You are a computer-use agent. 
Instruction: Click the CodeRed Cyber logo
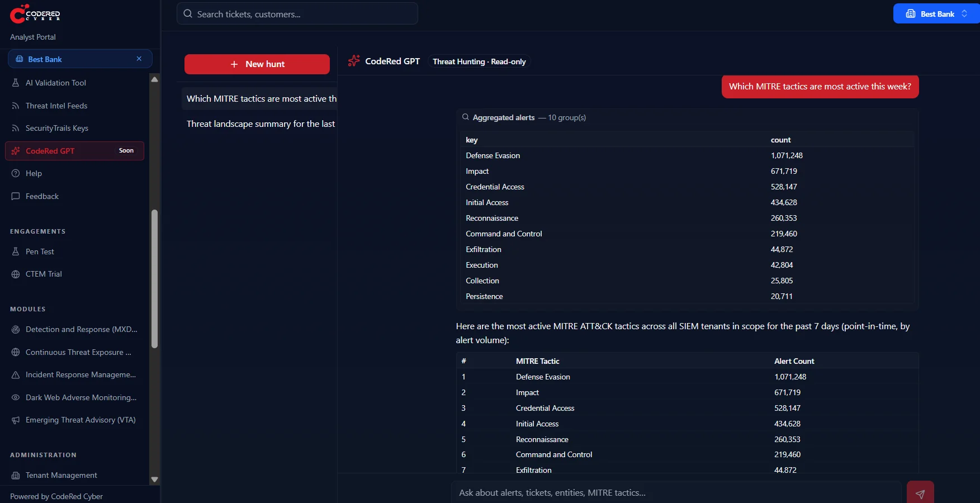click(x=35, y=13)
